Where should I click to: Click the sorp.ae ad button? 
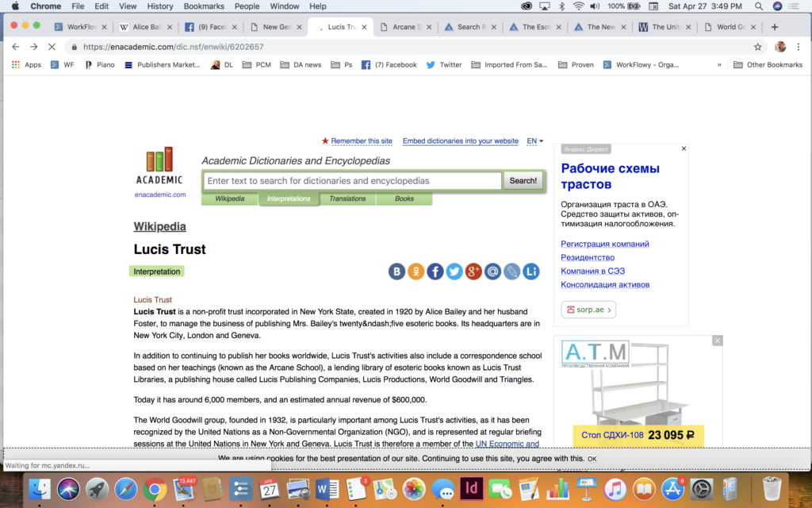tap(588, 310)
